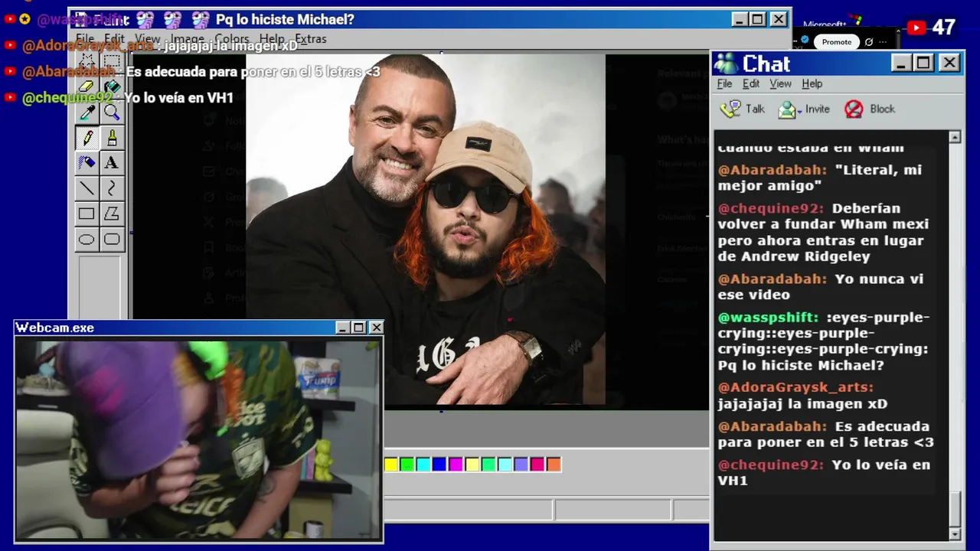980x551 pixels.
Task: Activate the Magnifier tool in Paint
Action: point(112,112)
